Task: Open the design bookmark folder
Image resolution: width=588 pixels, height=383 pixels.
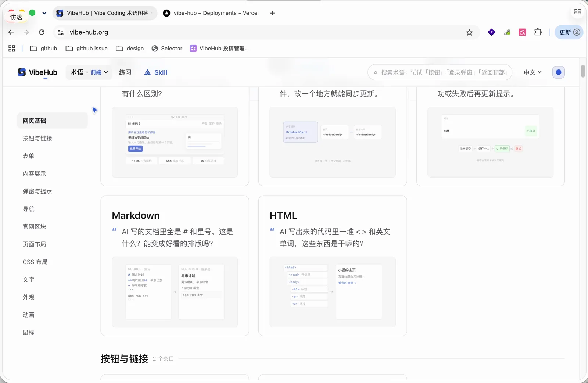Action: pos(130,49)
